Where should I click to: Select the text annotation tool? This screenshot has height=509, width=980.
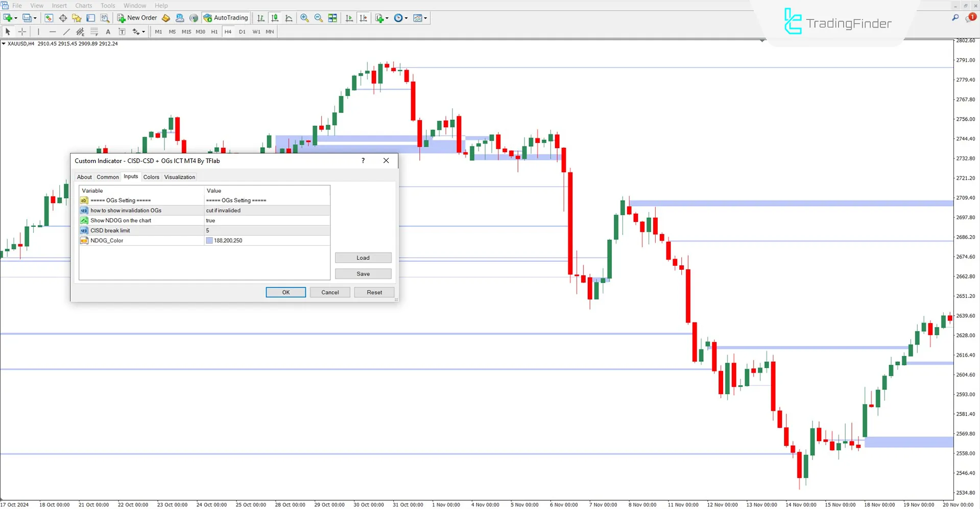click(108, 32)
